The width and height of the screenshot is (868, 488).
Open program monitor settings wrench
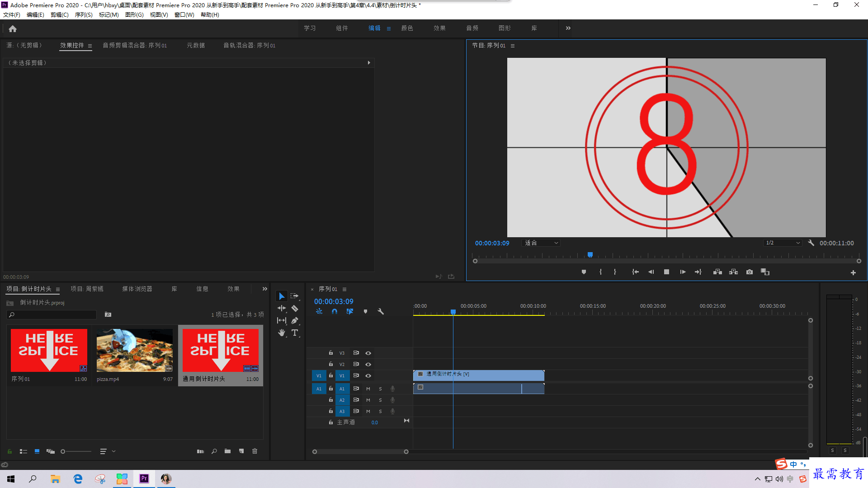811,243
